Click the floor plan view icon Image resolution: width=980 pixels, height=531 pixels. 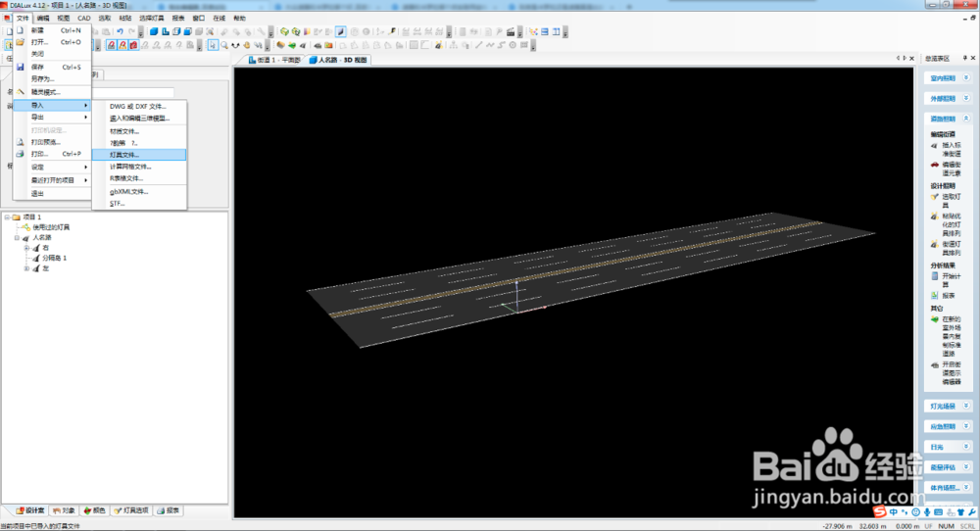pyautogui.click(x=165, y=32)
